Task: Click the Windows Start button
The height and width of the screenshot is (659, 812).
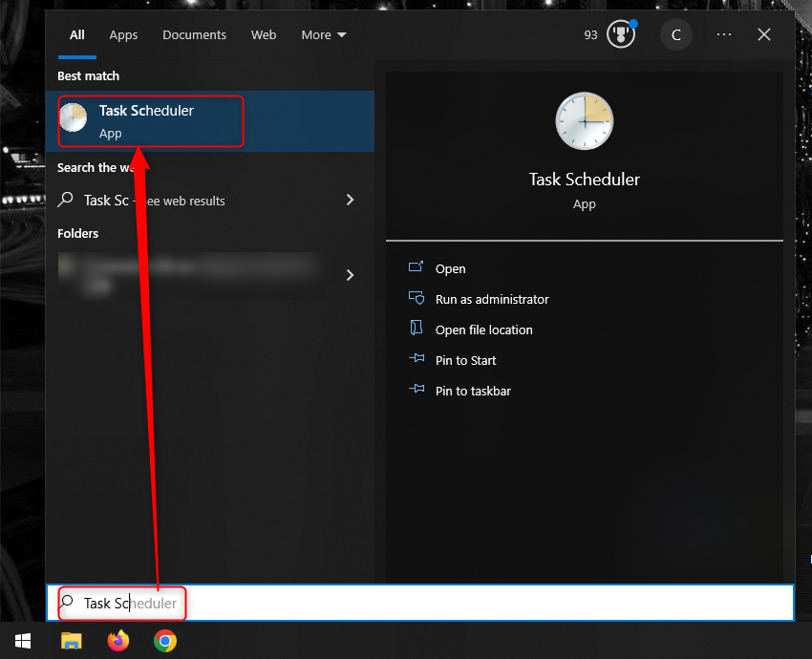Action: (x=23, y=640)
